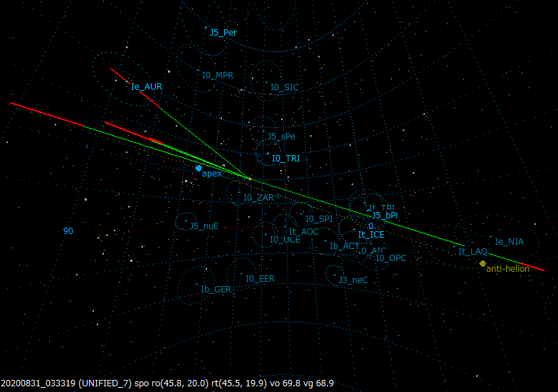The image size is (558, 392).
Task: Click the apex text label
Action: click(x=212, y=174)
